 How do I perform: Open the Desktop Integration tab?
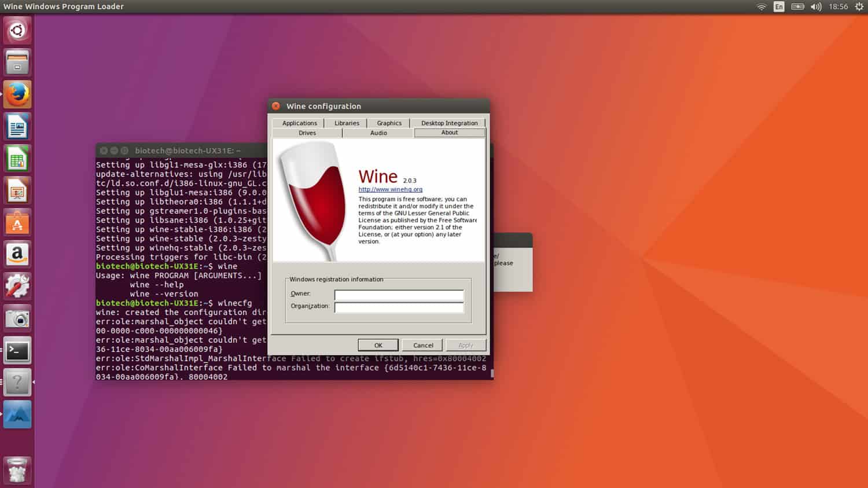(449, 123)
